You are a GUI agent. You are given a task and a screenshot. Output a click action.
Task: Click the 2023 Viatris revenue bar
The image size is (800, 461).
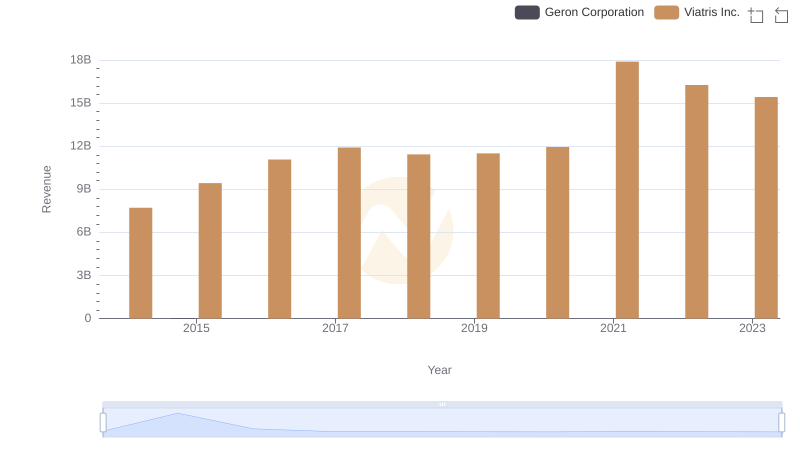click(766, 208)
